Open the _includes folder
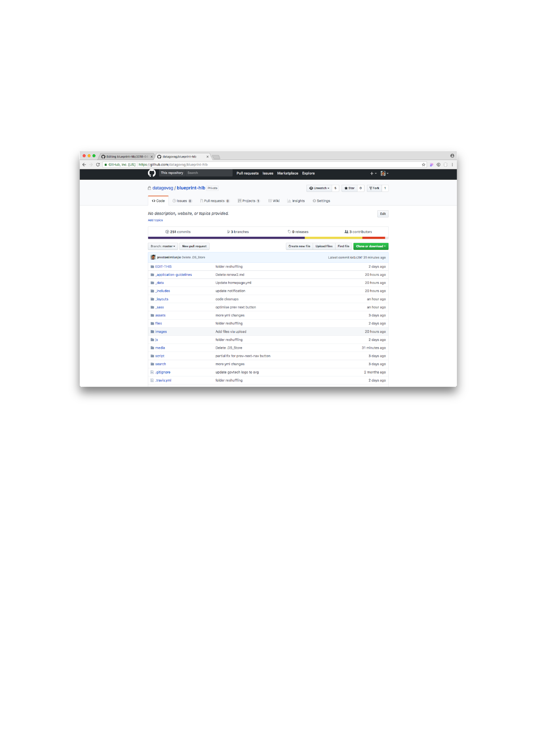 [163, 291]
